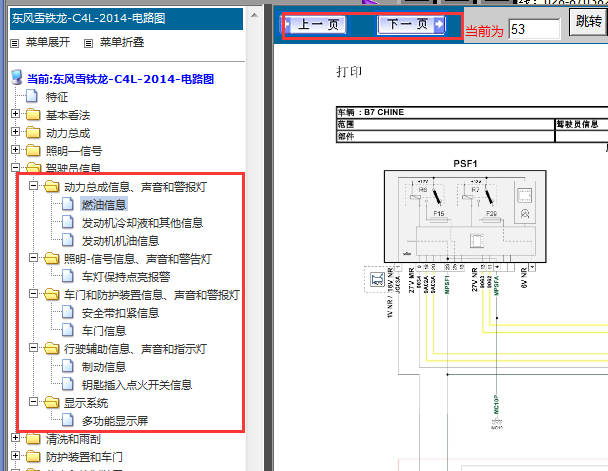The height and width of the screenshot is (471, 608).
Task: Click the page icon of 燃油信息
Action: [68, 204]
